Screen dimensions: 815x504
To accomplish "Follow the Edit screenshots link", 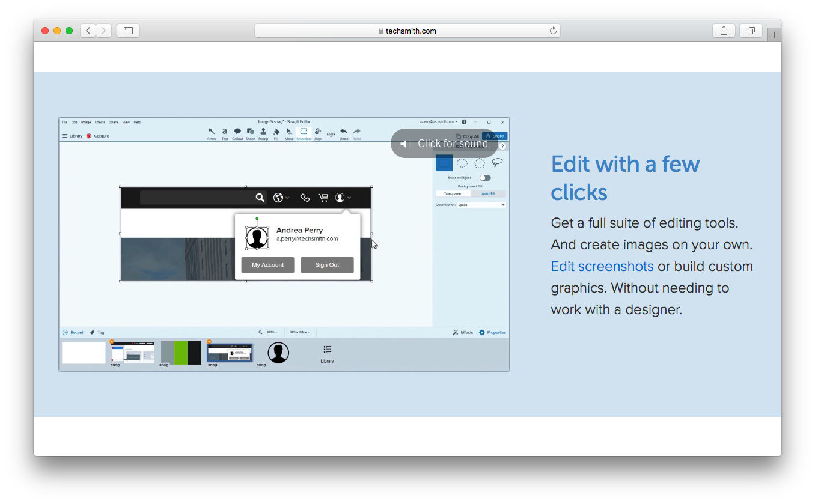I will pyautogui.click(x=602, y=266).
